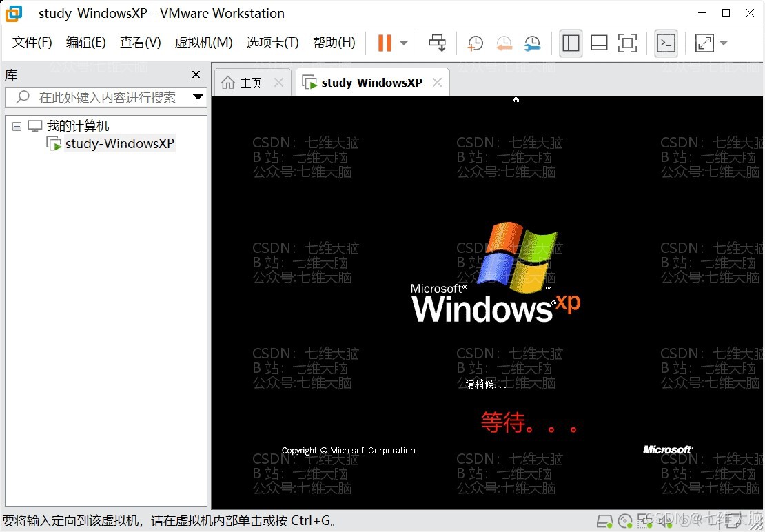
Task: Toggle the library sidebar view button
Action: tap(571, 43)
